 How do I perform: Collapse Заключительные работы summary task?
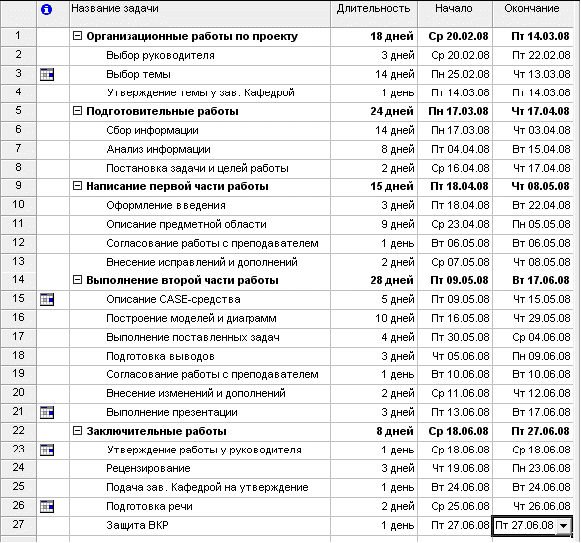click(77, 431)
